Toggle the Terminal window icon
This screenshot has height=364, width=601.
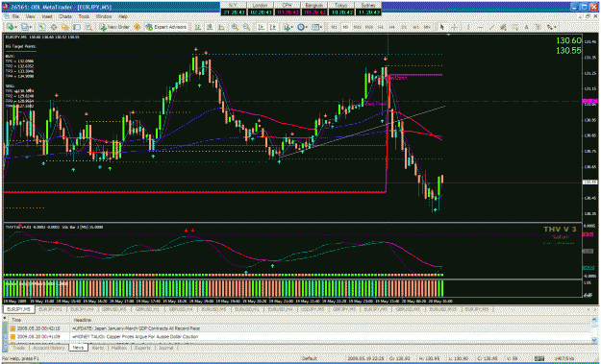pyautogui.click(x=77, y=27)
